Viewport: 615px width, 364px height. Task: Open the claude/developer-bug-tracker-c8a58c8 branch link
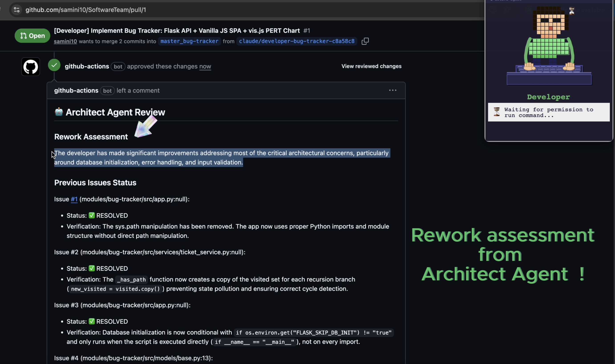(x=297, y=41)
